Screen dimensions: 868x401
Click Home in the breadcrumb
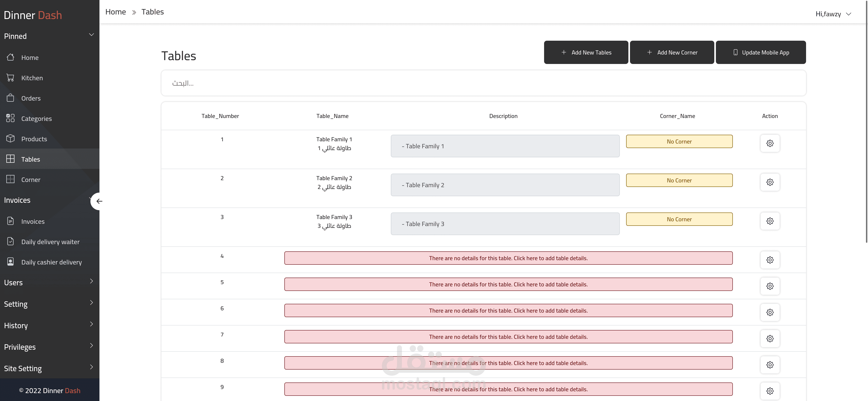pos(116,12)
